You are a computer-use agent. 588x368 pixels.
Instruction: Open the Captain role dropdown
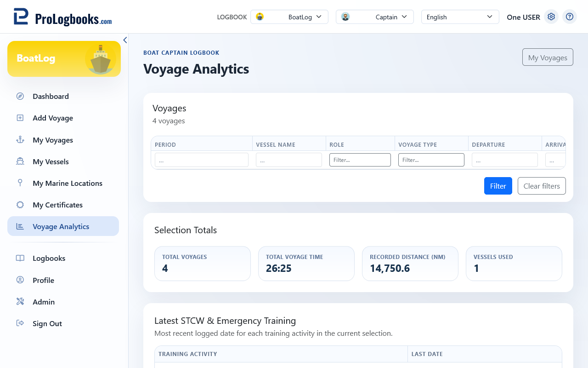[375, 17]
